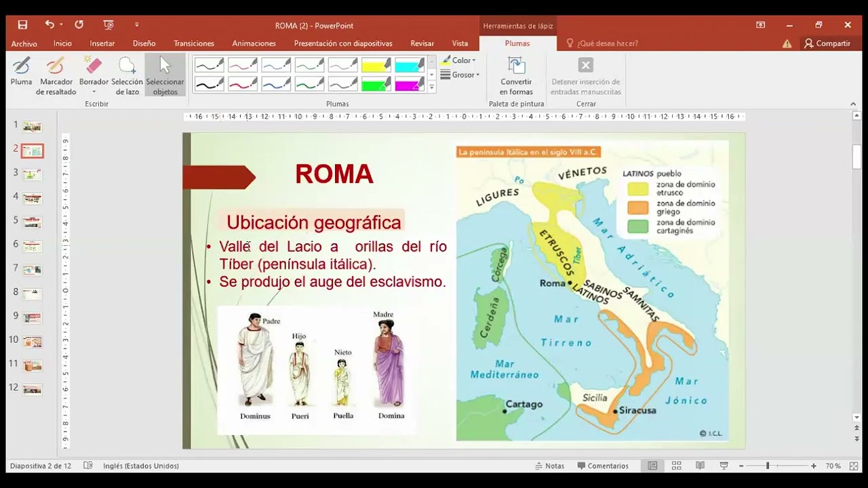Select the Borrador eraser tool

point(94,70)
